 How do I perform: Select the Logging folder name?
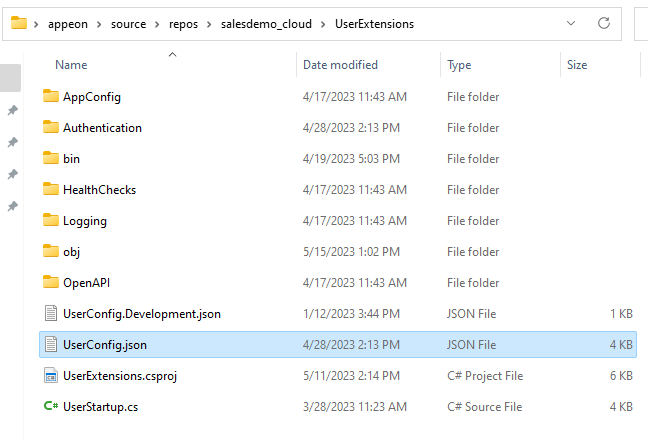(x=85, y=221)
